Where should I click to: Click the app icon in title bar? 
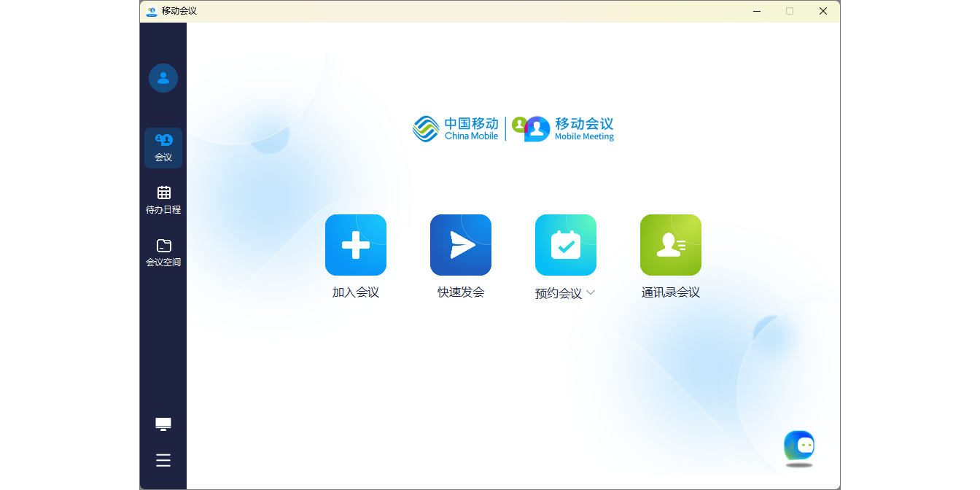pyautogui.click(x=152, y=11)
